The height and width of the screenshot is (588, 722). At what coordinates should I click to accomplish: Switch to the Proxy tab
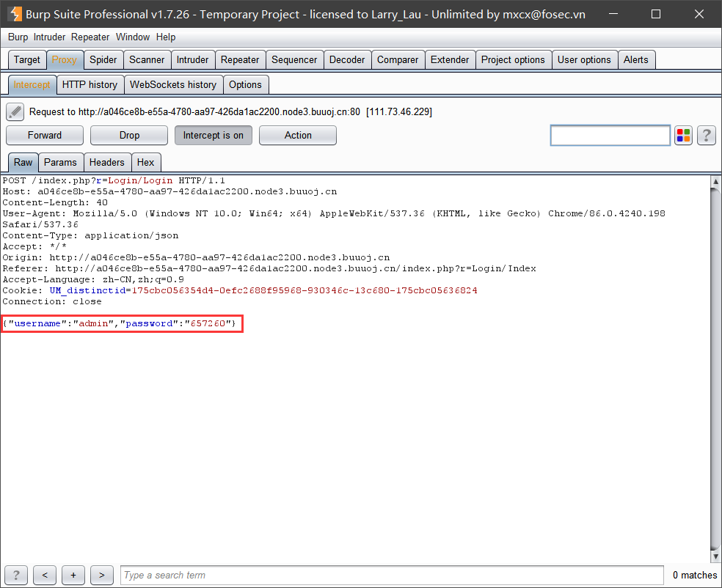tap(65, 60)
